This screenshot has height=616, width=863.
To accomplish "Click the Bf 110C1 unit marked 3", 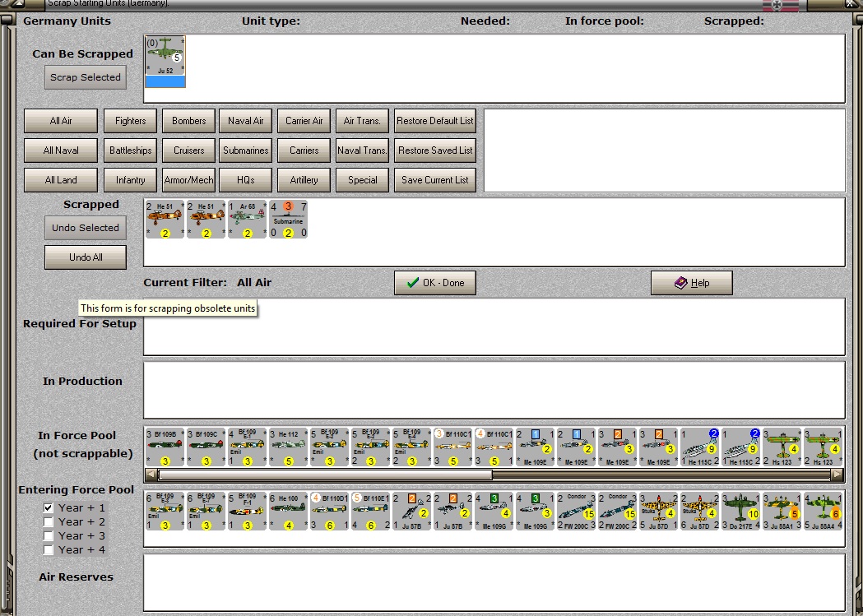I will tap(452, 447).
